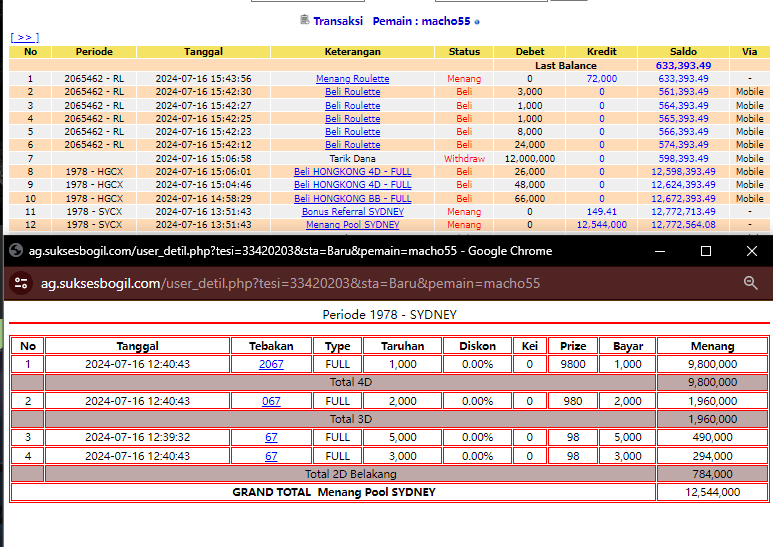Go to next page via [ >> ] link
This screenshot has height=547, width=773.
click(25, 37)
